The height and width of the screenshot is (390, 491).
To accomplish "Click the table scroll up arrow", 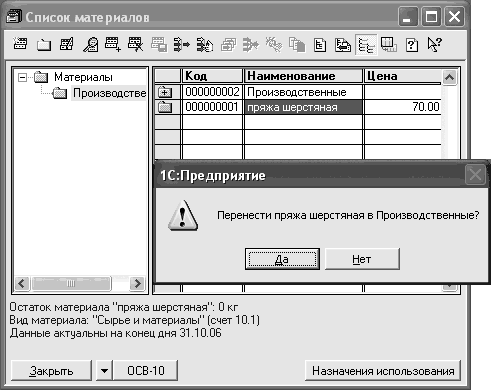I will tap(449, 78).
